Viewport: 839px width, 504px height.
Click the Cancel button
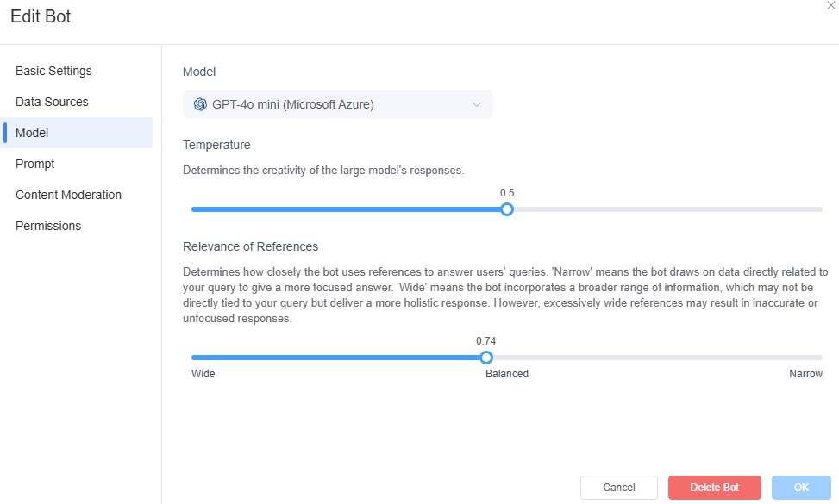pos(619,488)
